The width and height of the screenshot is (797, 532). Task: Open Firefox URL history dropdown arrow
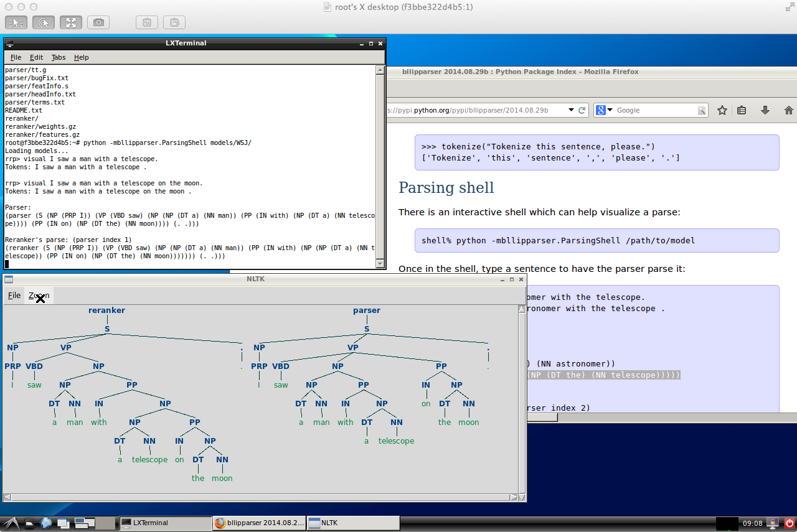point(571,110)
